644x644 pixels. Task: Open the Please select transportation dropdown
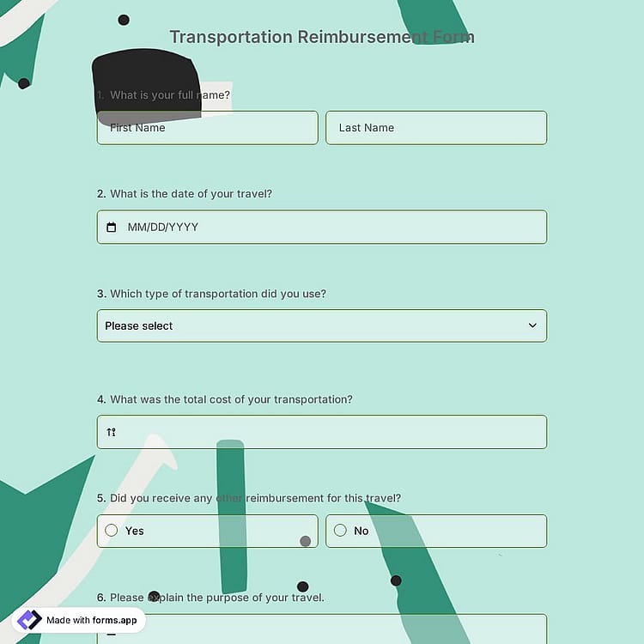322,325
